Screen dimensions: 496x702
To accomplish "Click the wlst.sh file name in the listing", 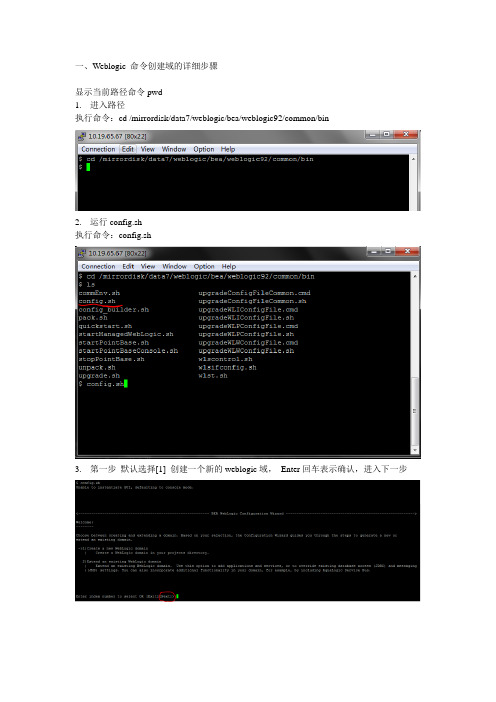I will (x=213, y=376).
